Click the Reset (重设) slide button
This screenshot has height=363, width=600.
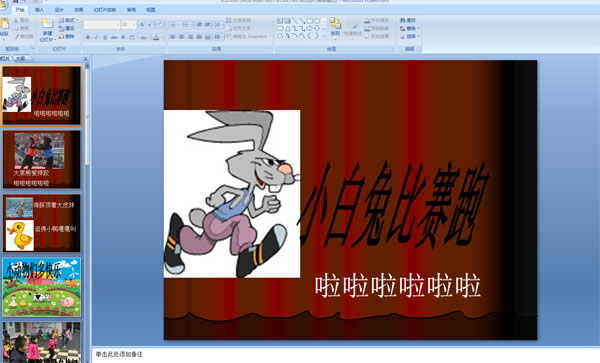pos(67,28)
